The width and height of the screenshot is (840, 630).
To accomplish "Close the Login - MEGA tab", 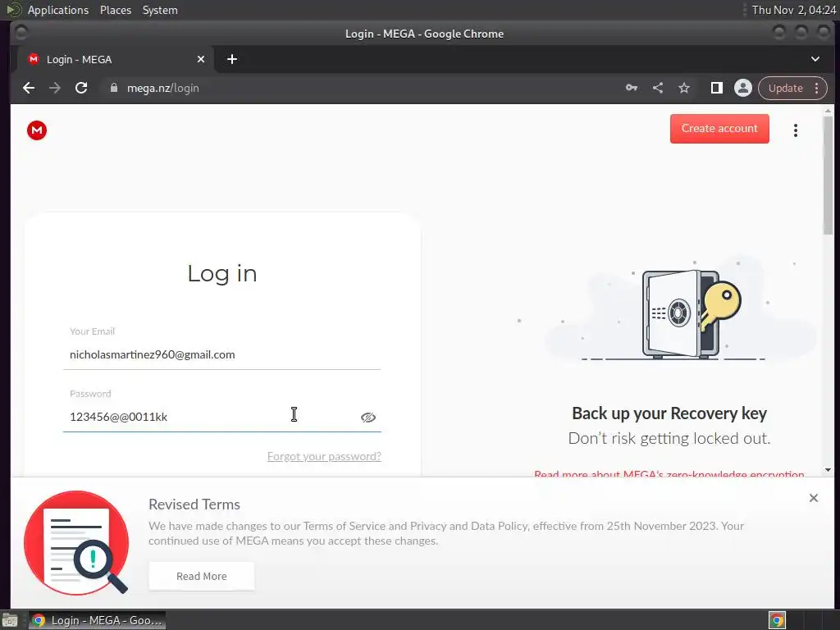I will pos(201,59).
